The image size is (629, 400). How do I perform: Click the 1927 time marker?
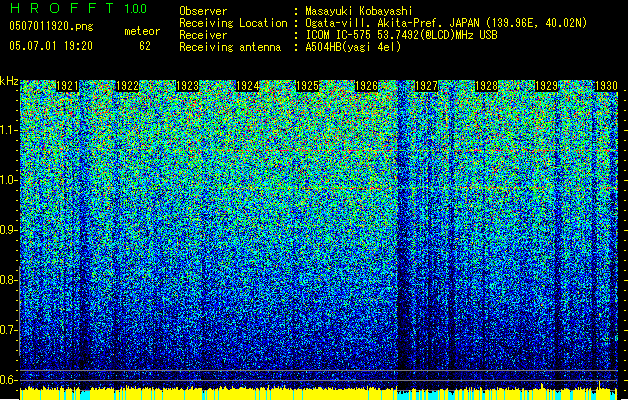pos(426,86)
